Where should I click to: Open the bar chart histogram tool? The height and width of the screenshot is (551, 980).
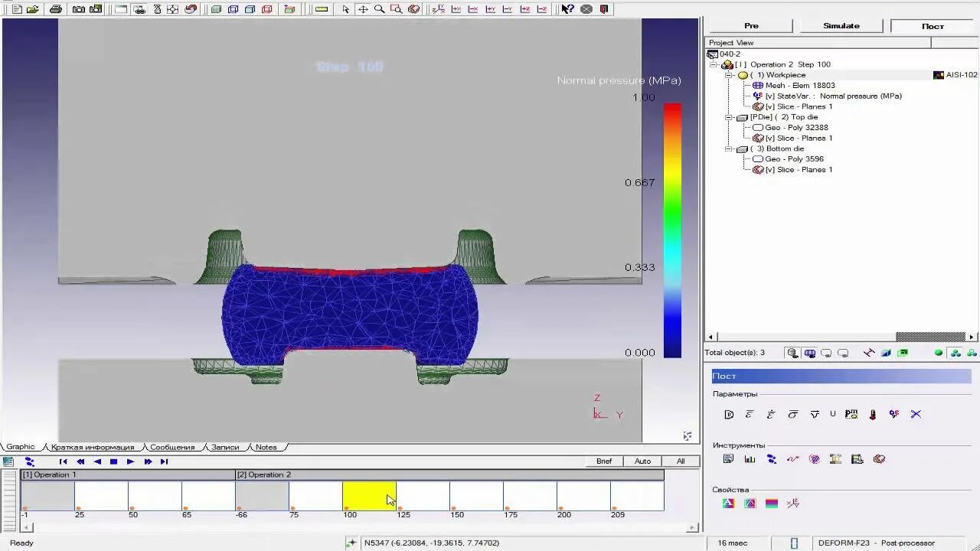(x=750, y=459)
